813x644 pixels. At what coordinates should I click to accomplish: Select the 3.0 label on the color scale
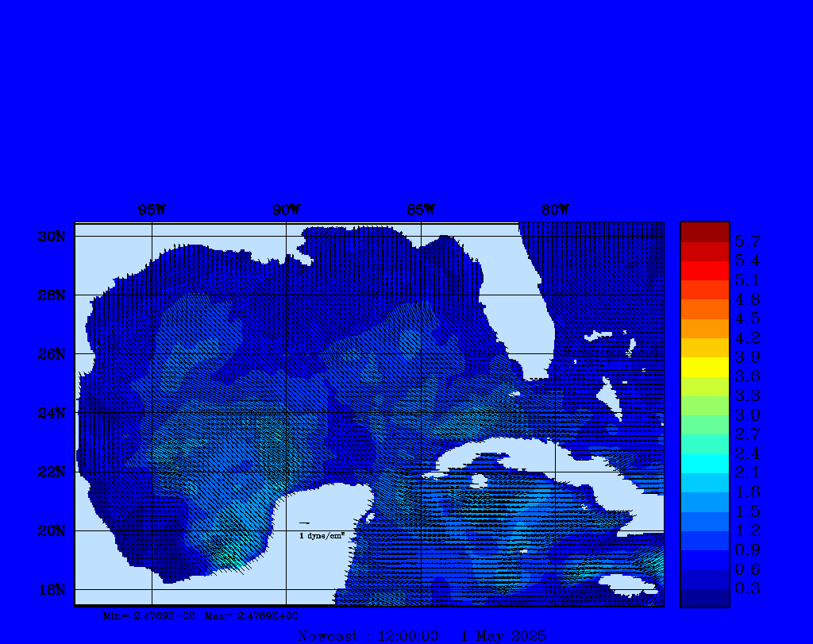coord(747,415)
